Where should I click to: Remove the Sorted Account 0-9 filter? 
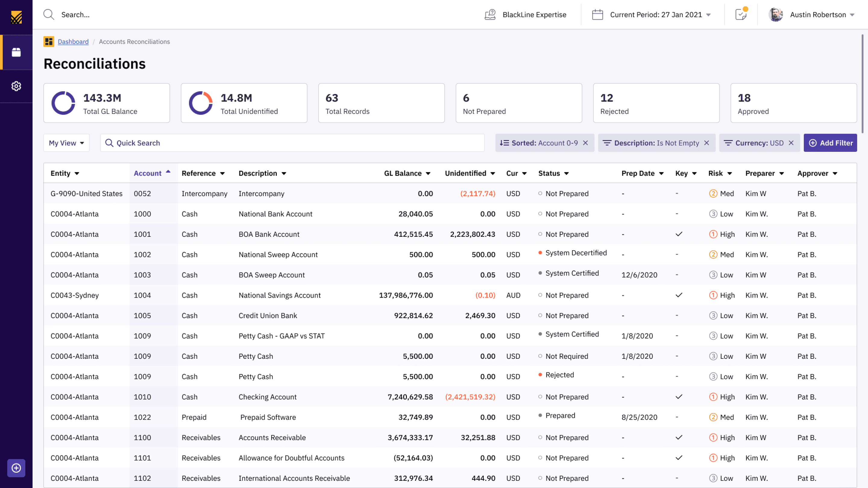click(x=586, y=143)
